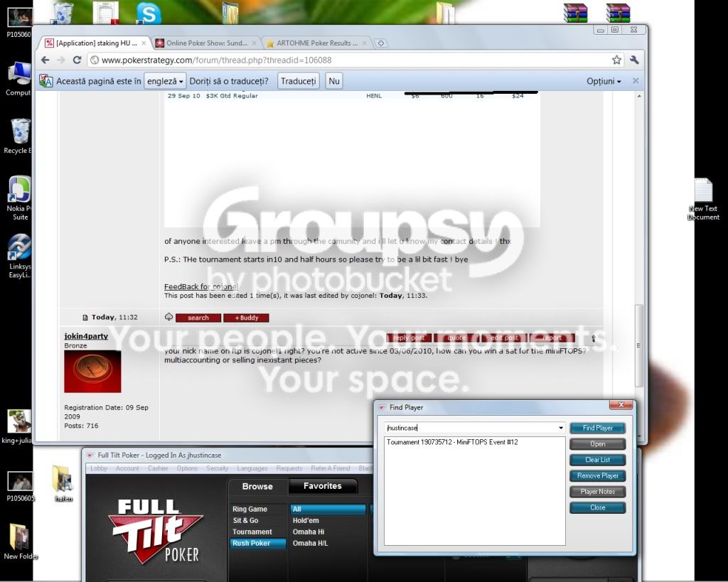Click the red 'search' forum button
The width and height of the screenshot is (728, 582).
[x=198, y=318]
